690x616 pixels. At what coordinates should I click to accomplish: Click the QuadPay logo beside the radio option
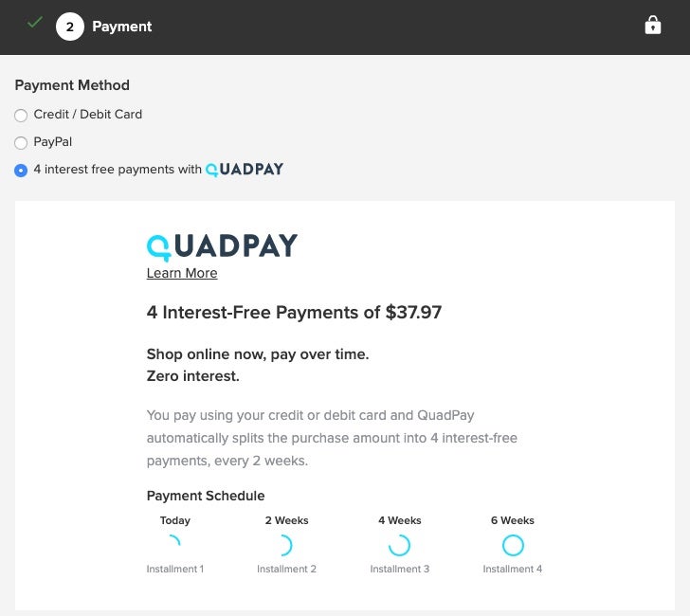245,170
